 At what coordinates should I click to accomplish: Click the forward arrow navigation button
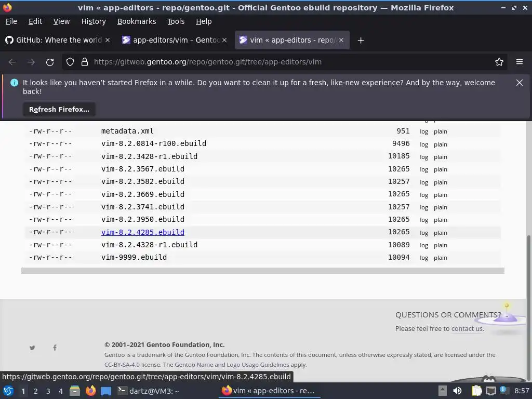[x=31, y=62]
